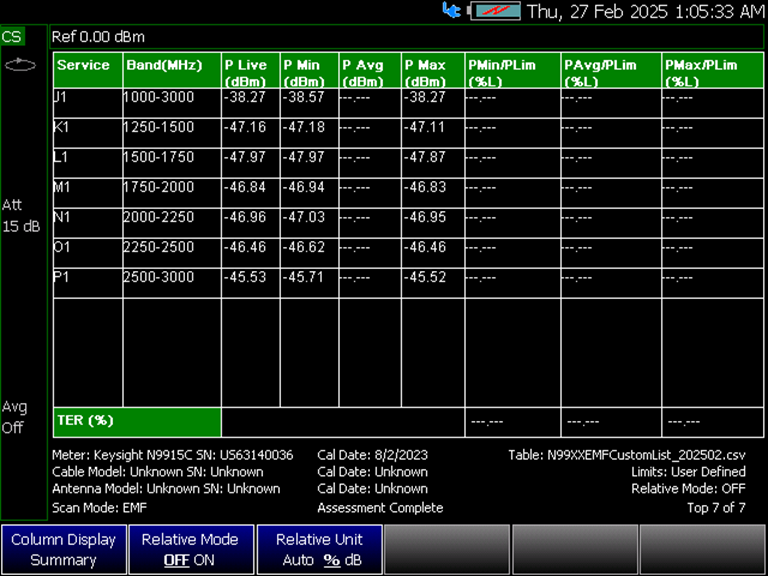Click the Antenna Model: Unknown line
768x576 pixels.
point(166,489)
